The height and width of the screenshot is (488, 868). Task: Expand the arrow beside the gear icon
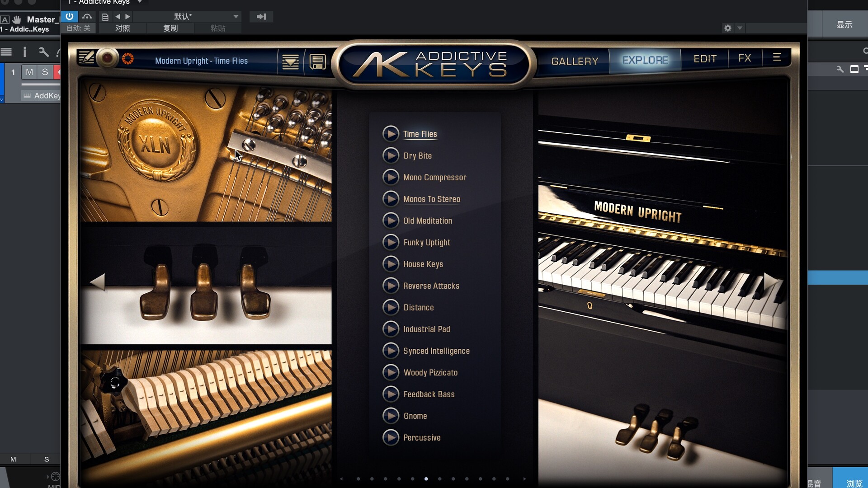pyautogui.click(x=740, y=28)
